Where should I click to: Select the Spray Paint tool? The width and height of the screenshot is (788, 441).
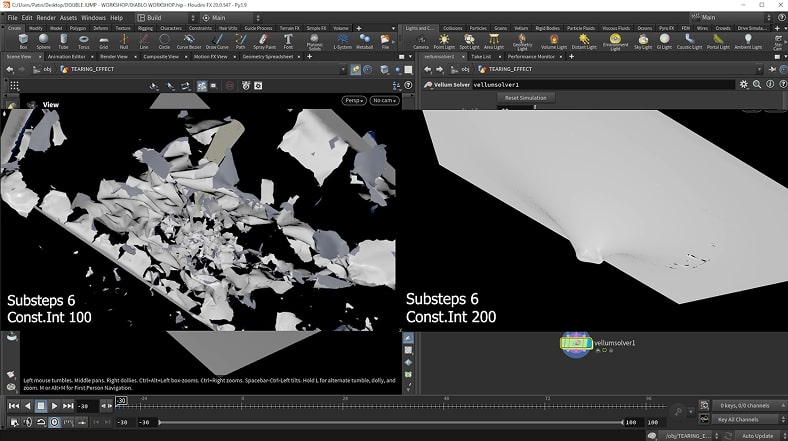point(264,42)
